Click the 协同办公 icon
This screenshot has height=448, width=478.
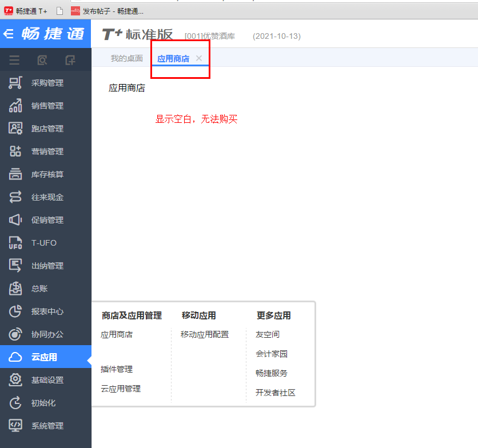point(15,334)
